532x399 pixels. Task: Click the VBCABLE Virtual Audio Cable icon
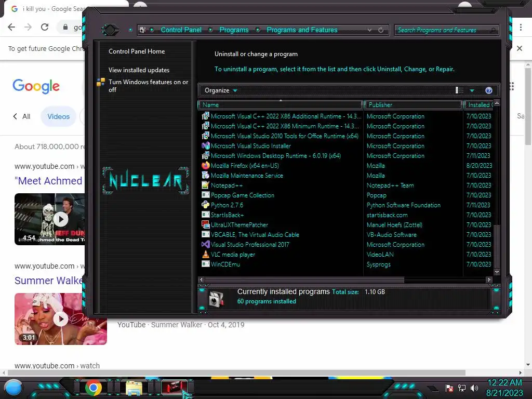tap(205, 234)
